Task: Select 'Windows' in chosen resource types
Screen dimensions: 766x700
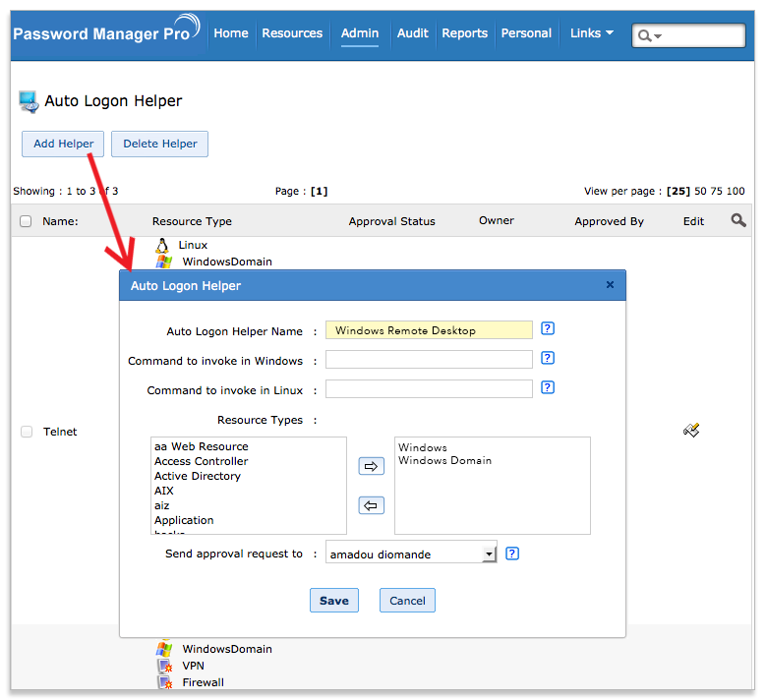Action: click(x=423, y=447)
